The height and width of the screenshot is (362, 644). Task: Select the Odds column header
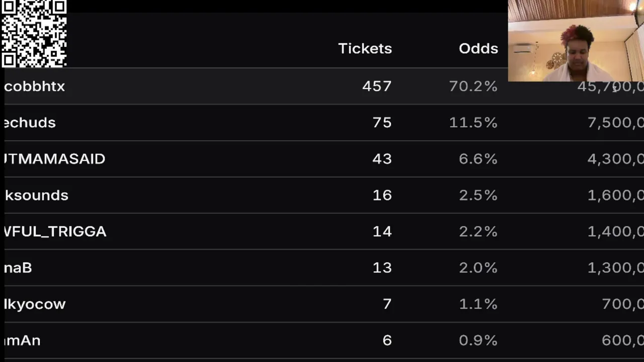(478, 48)
